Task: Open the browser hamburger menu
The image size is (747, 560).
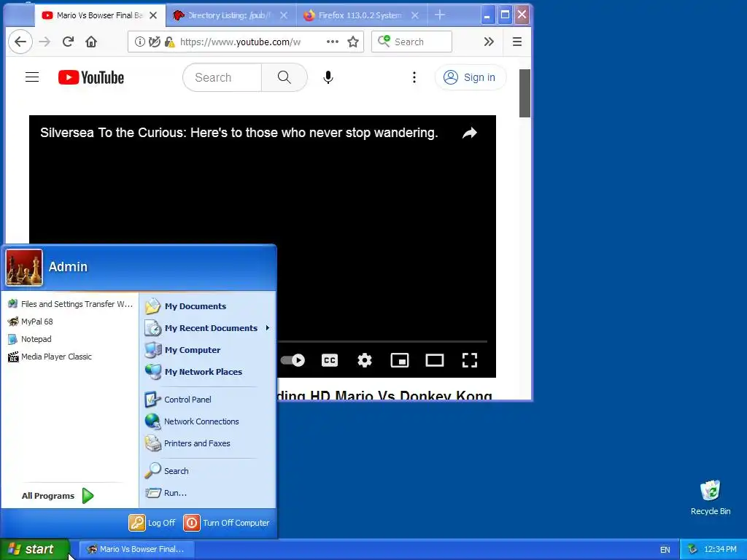Action: [517, 42]
